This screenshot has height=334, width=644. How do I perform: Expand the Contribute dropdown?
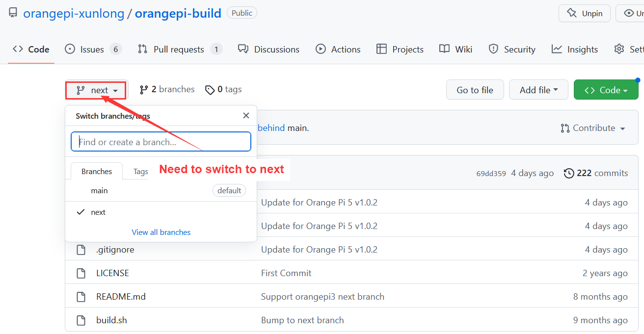tap(593, 128)
